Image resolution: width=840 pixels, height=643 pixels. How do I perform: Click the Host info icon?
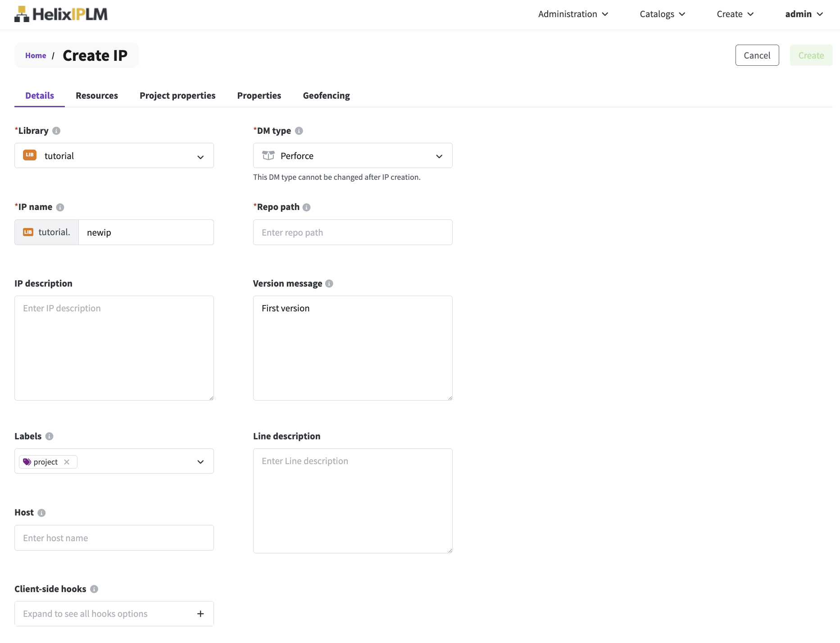(x=41, y=513)
